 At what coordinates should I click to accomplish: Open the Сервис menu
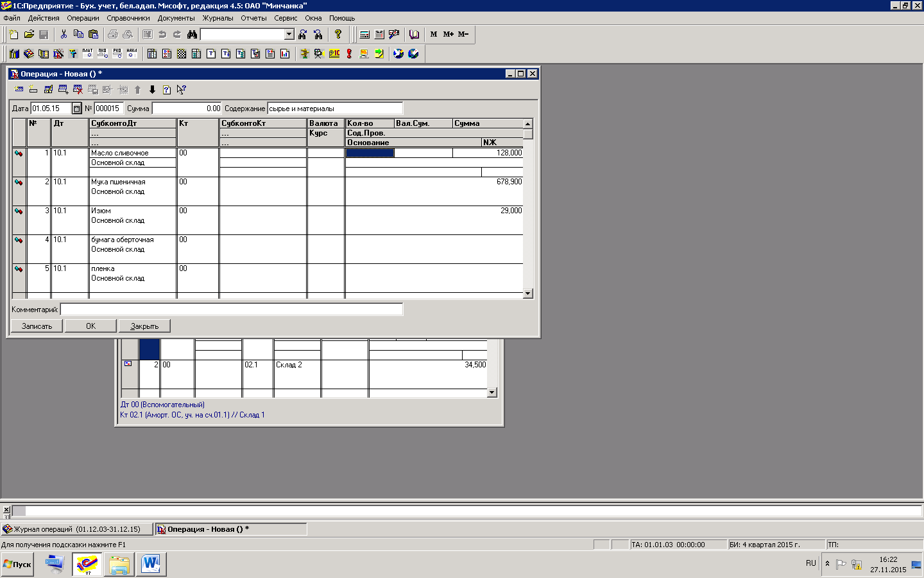pyautogui.click(x=286, y=18)
